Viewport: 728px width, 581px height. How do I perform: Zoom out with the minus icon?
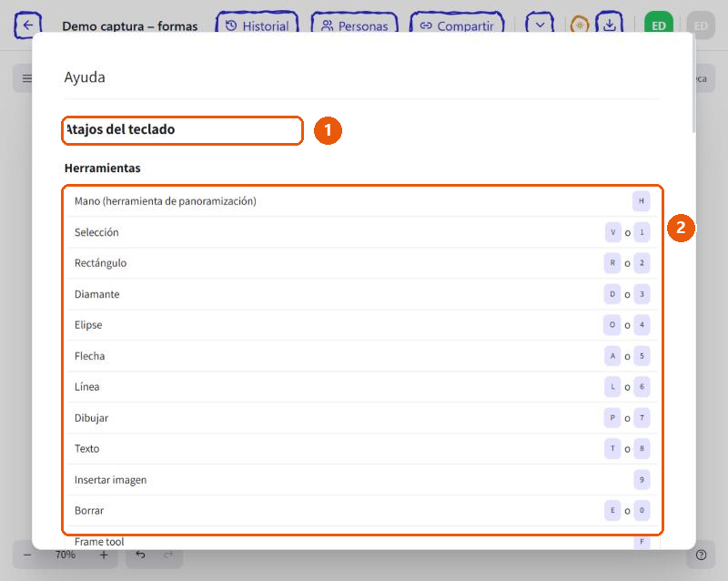pyautogui.click(x=27, y=555)
